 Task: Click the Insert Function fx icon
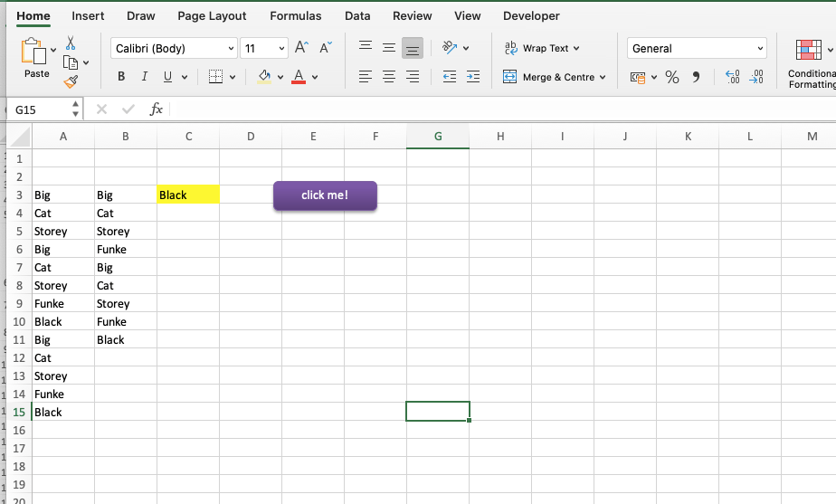[x=156, y=109]
